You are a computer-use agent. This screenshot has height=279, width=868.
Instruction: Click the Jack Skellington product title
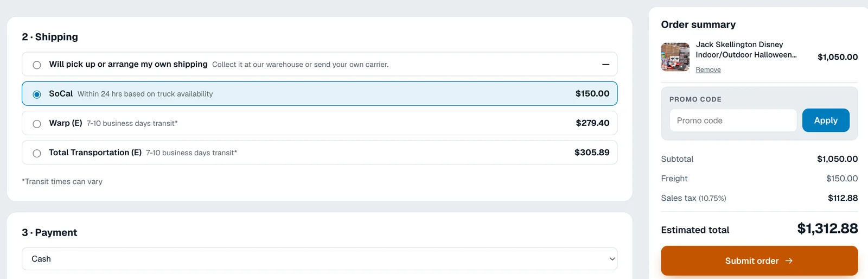[x=746, y=49]
